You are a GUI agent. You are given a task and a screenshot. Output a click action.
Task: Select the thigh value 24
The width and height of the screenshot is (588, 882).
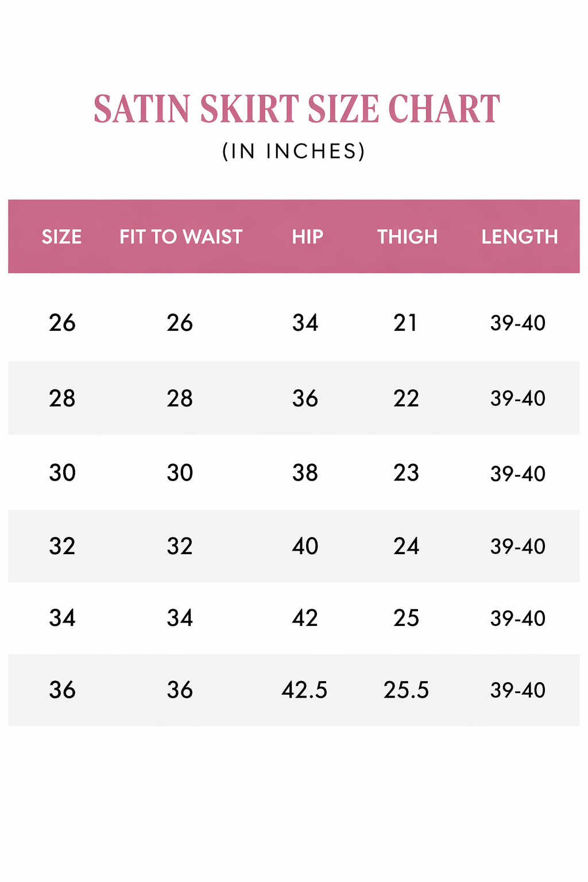[x=406, y=546]
